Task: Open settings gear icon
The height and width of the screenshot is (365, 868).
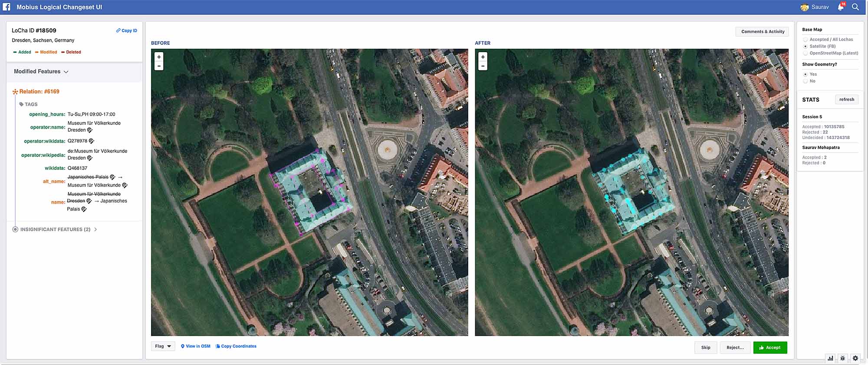Action: 855,358
